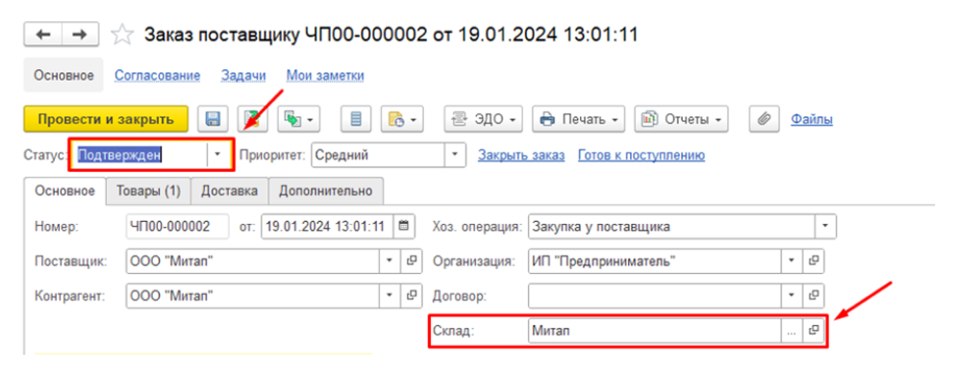The image size is (980, 374).
Task: Add the order to favorites star
Action: 122,35
